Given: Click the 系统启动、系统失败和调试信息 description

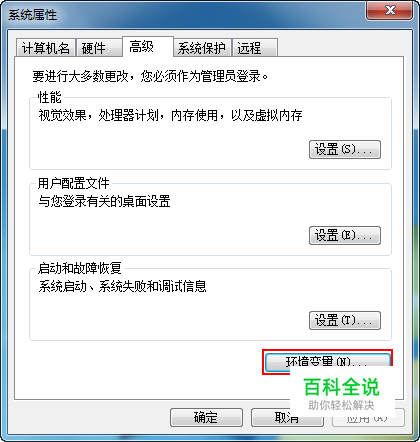Looking at the screenshot, I should click(x=122, y=286).
